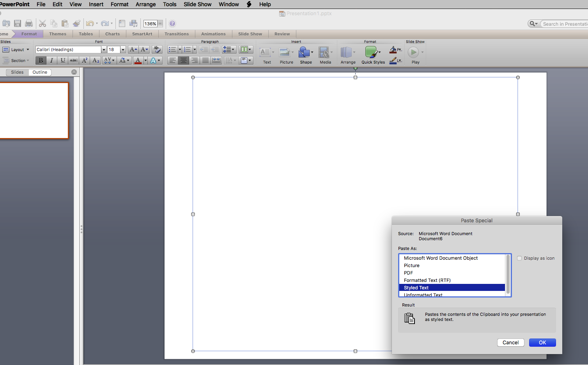This screenshot has height=365, width=588.
Task: Expand the font size dropdown
Action: [123, 50]
